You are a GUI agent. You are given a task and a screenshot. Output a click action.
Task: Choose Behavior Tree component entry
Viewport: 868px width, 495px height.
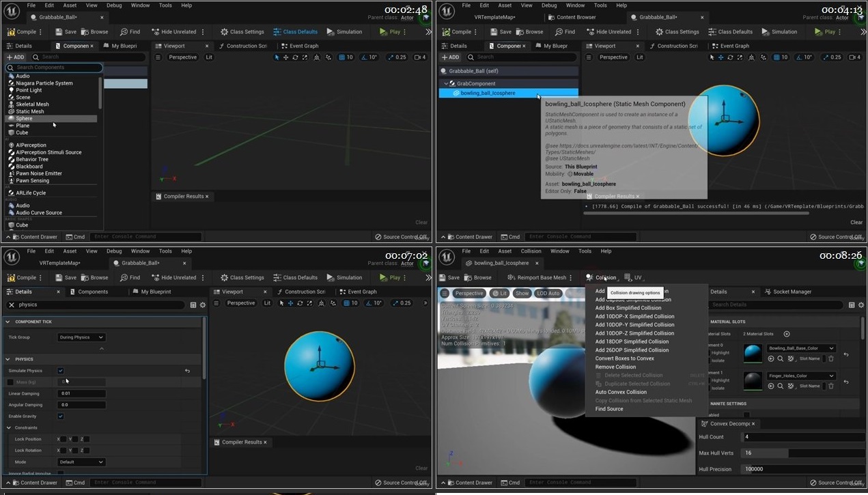(32, 159)
